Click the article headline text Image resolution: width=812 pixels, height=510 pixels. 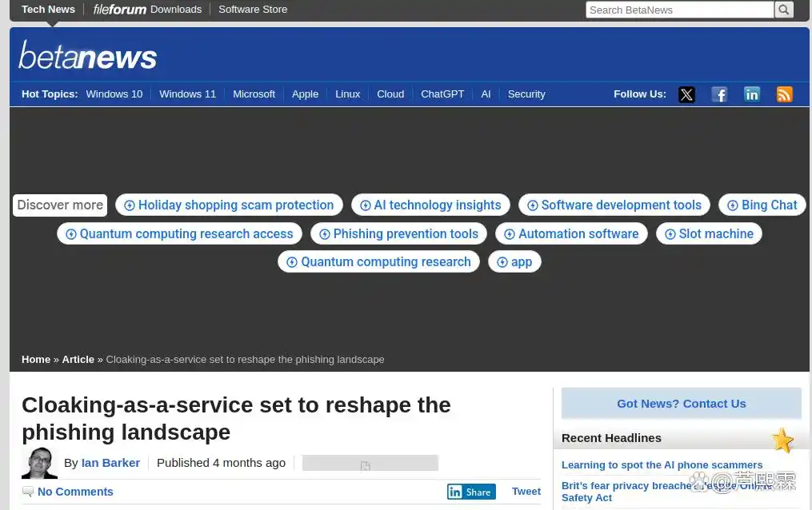[236, 418]
